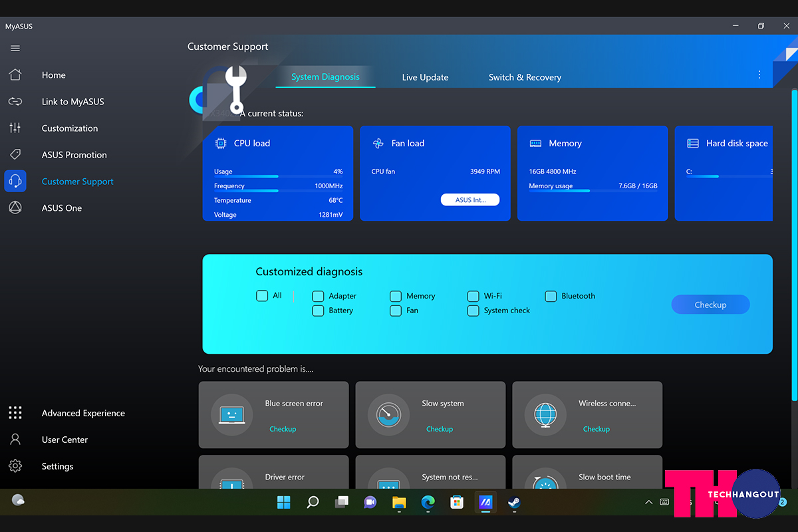Open Task View from the taskbar
The width and height of the screenshot is (798, 532).
pyautogui.click(x=342, y=502)
